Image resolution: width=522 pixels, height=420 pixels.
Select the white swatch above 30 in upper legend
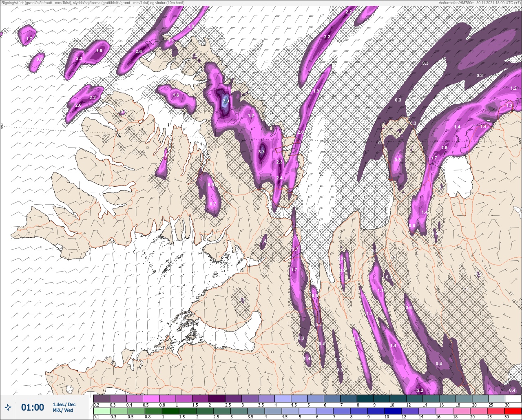click(x=513, y=398)
